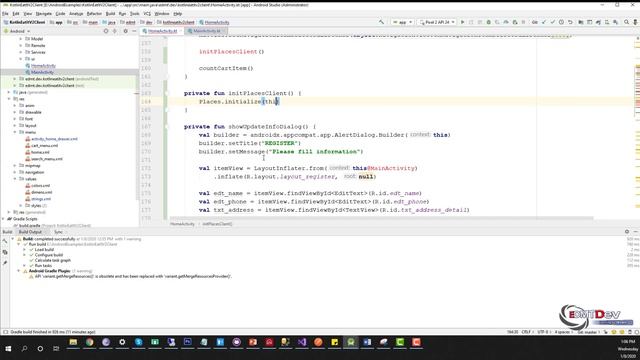Hide the Build panel via minus icon
Screen dimensions: 640x360
coord(636,231)
